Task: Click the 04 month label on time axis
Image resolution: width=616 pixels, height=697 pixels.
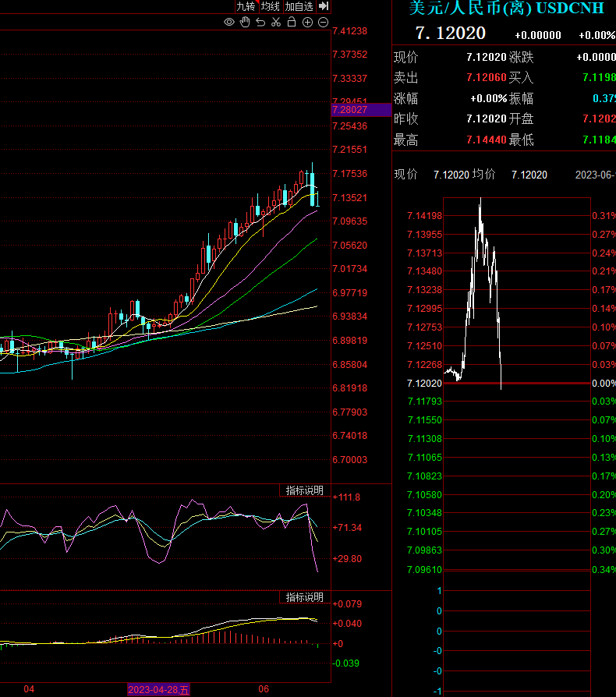Action: 29,689
